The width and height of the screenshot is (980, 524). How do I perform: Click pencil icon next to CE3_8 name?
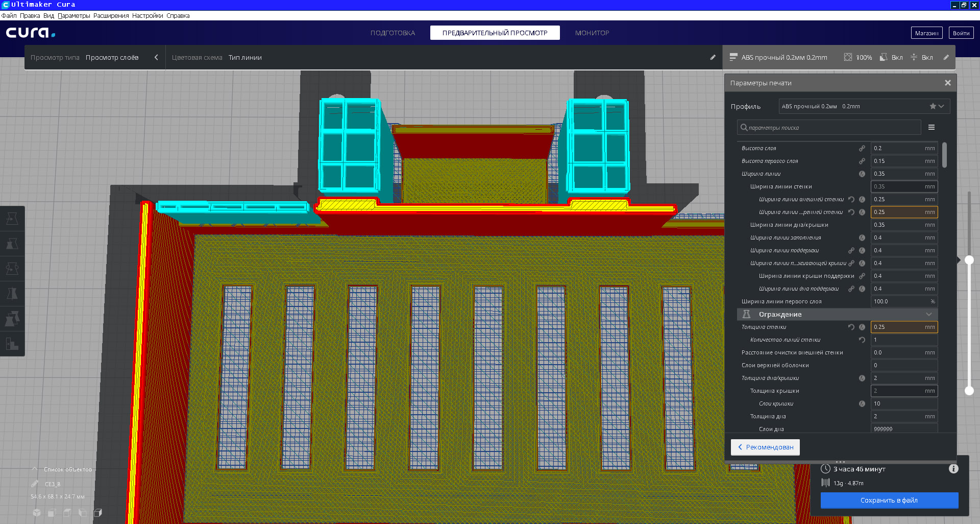[35, 484]
